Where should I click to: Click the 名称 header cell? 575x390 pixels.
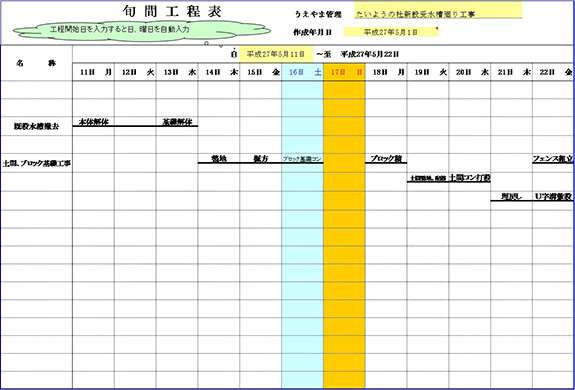coord(36,63)
